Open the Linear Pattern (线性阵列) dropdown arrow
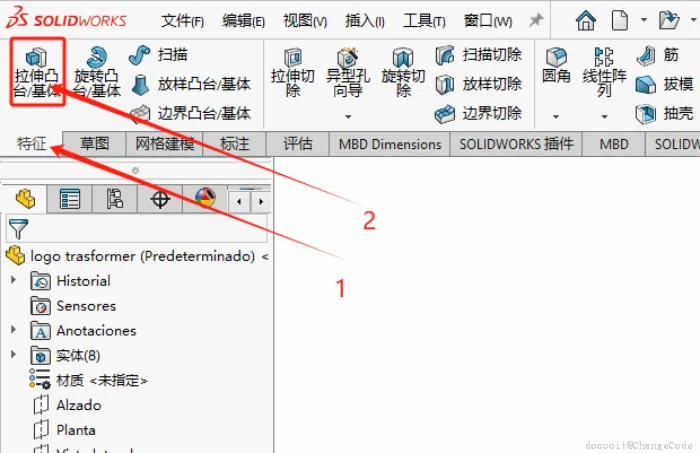700x453 pixels. tap(604, 117)
